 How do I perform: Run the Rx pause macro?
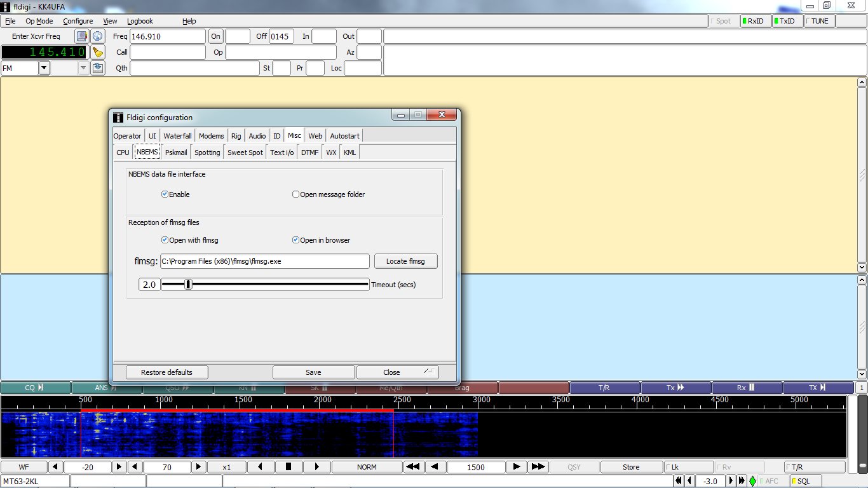(747, 388)
